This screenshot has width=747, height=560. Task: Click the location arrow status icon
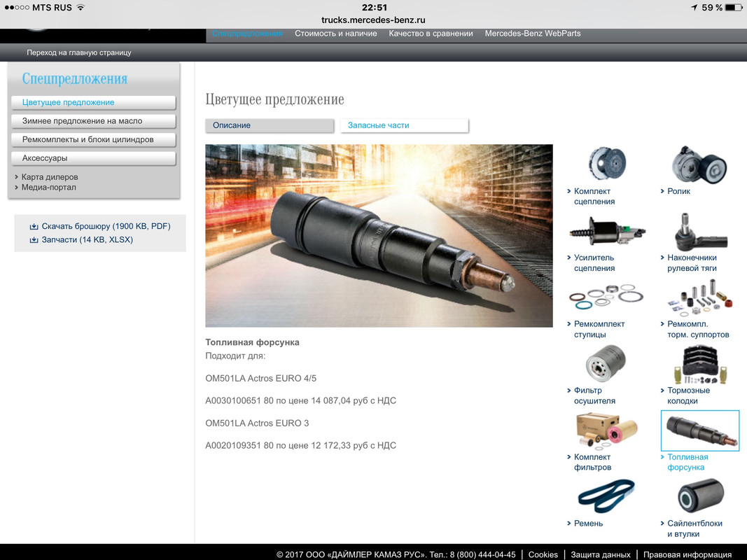pyautogui.click(x=694, y=8)
